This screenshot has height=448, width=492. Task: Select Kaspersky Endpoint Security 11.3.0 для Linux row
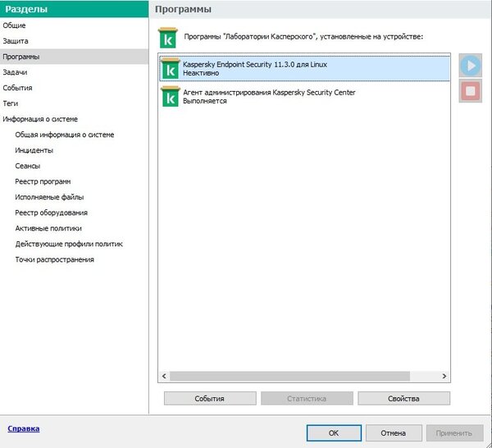[305, 68]
